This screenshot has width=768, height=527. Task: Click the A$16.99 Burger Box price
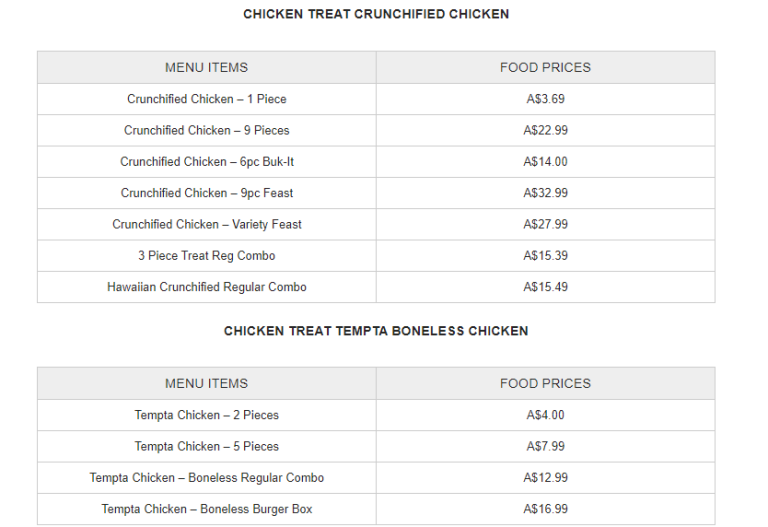pos(545,509)
